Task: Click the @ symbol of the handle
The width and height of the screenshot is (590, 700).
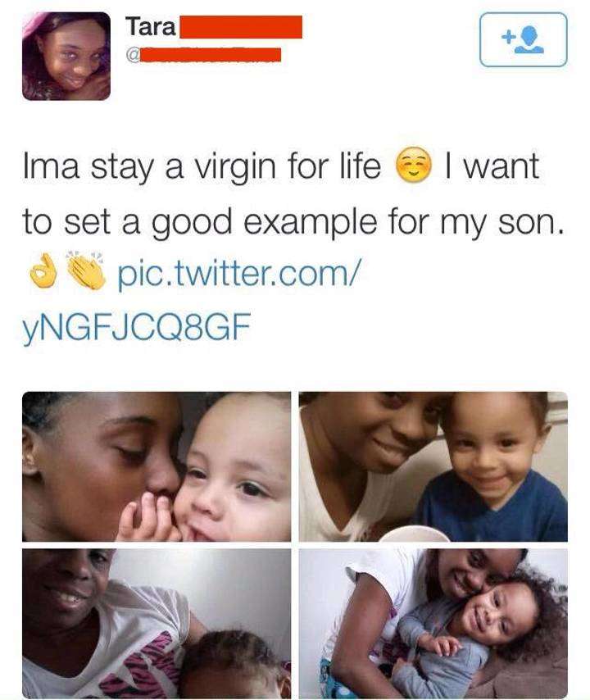Action: pyautogui.click(x=133, y=55)
